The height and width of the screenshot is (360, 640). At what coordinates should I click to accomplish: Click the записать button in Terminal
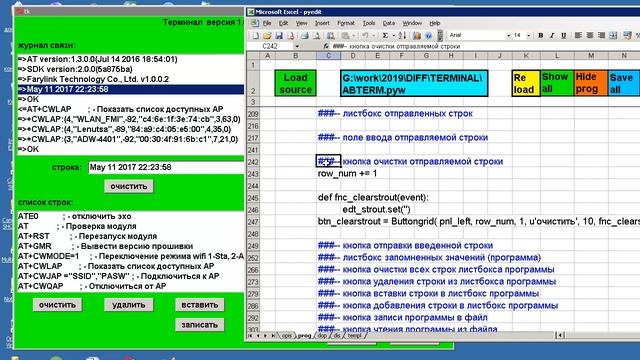(200, 324)
